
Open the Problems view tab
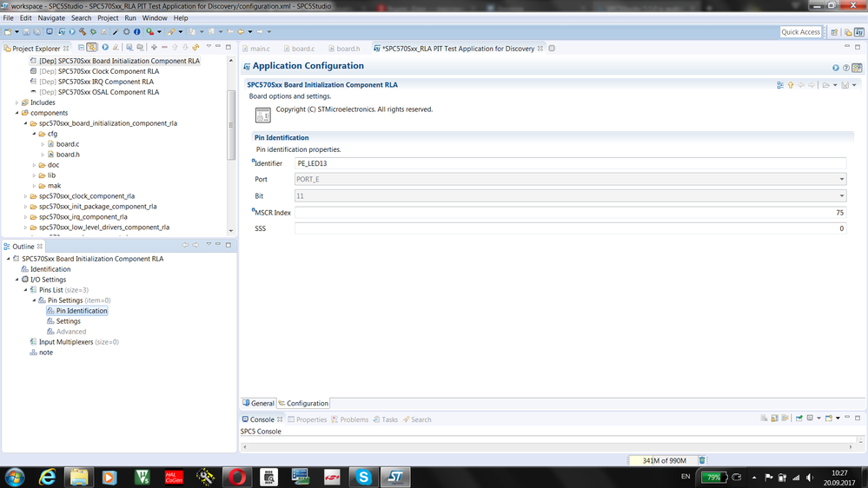click(x=350, y=419)
